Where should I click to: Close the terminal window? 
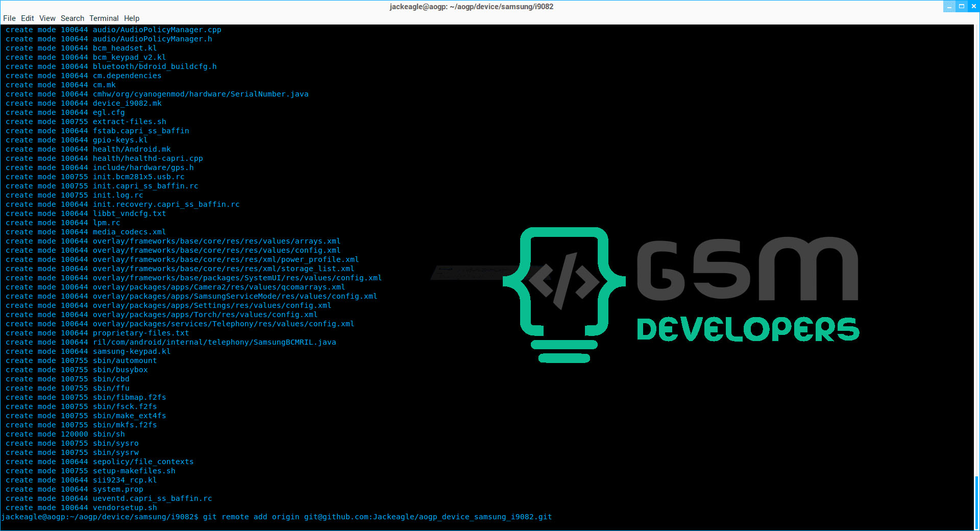click(x=974, y=7)
